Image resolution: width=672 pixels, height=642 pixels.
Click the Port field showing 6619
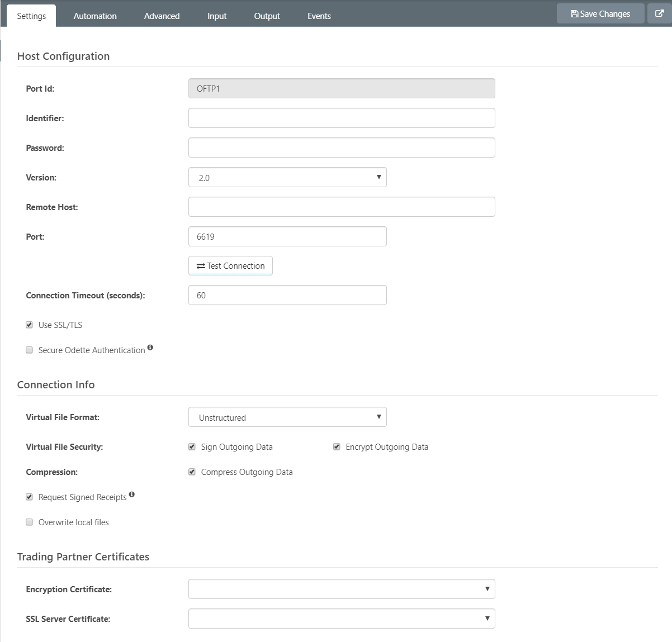(287, 236)
